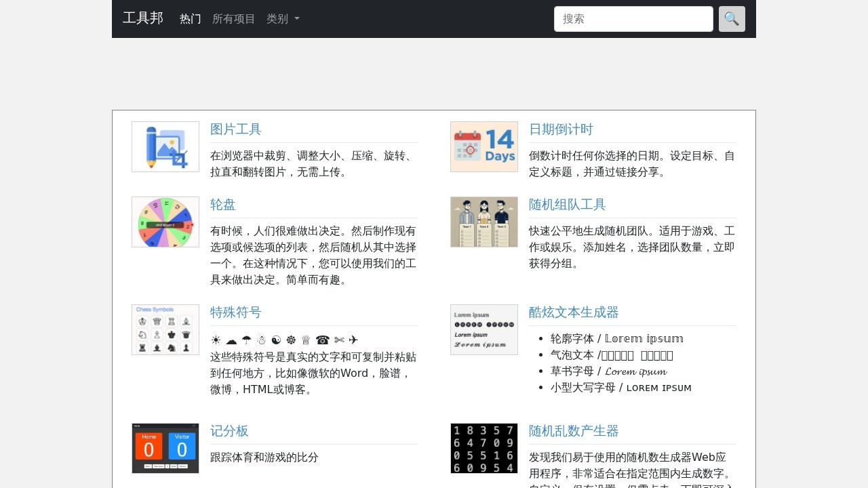Click the Chess Symbols preview image

[165, 329]
